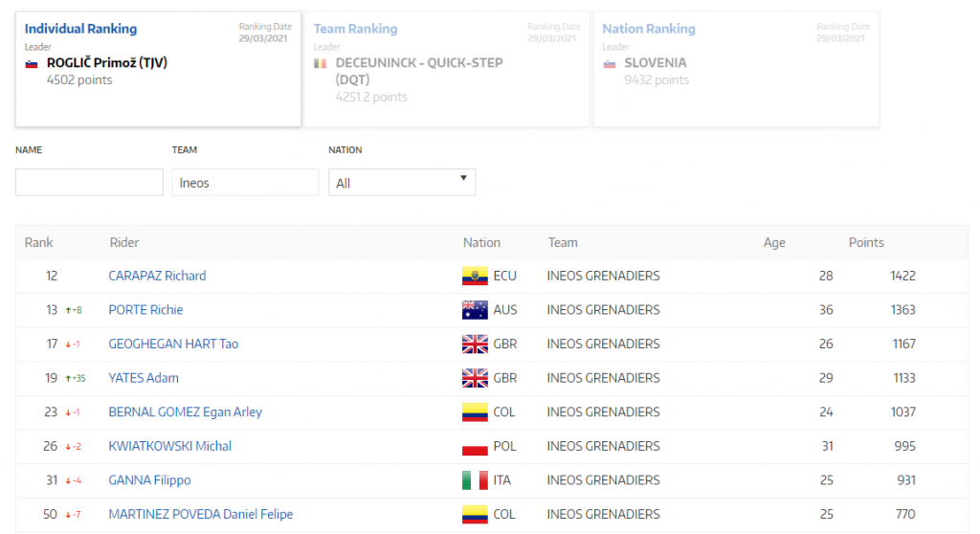Open GEOGHEGAN HART Tao rider link
The image size is (980, 534).
[173, 344]
